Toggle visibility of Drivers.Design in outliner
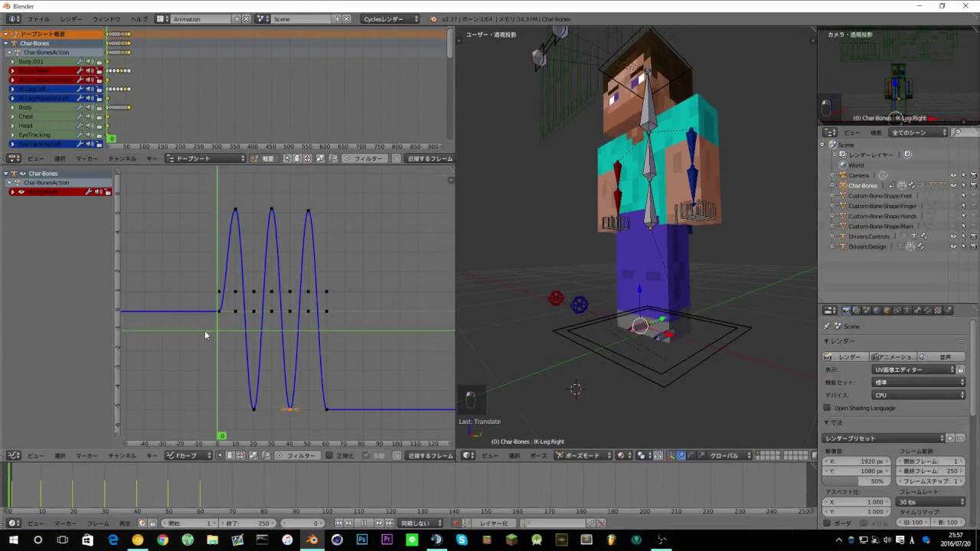The width and height of the screenshot is (980, 551). click(953, 246)
